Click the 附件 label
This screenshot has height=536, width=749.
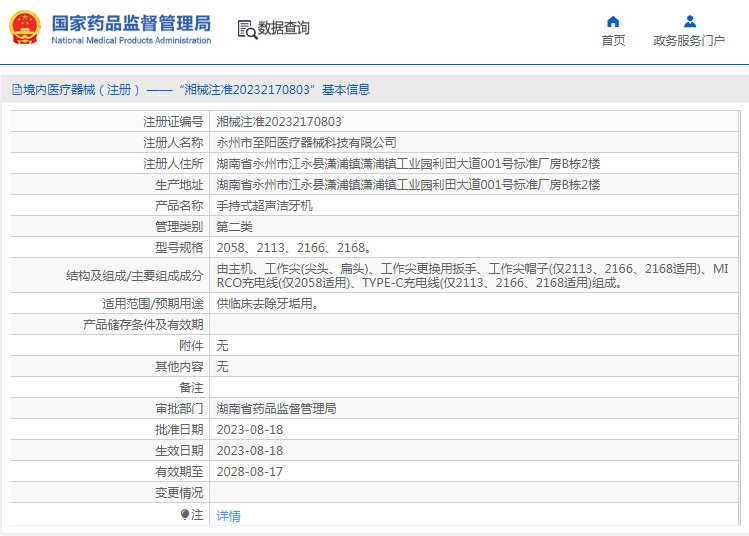[x=191, y=346]
